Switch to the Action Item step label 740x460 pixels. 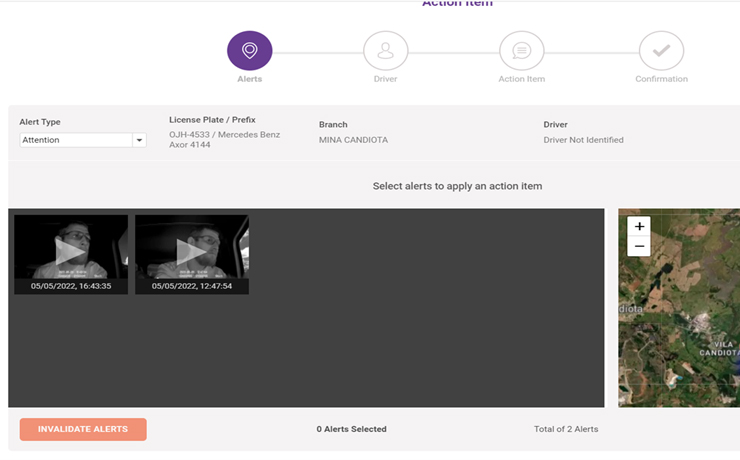click(521, 79)
